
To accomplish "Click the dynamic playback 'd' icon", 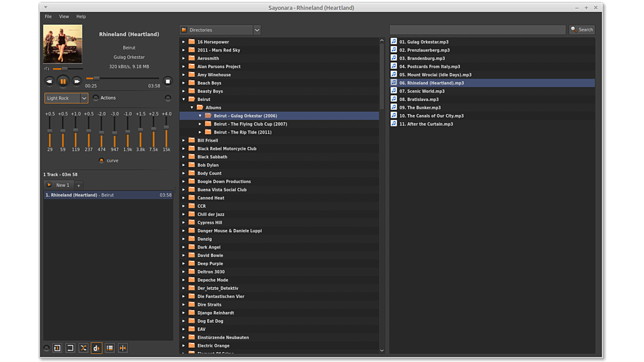I will 96,348.
